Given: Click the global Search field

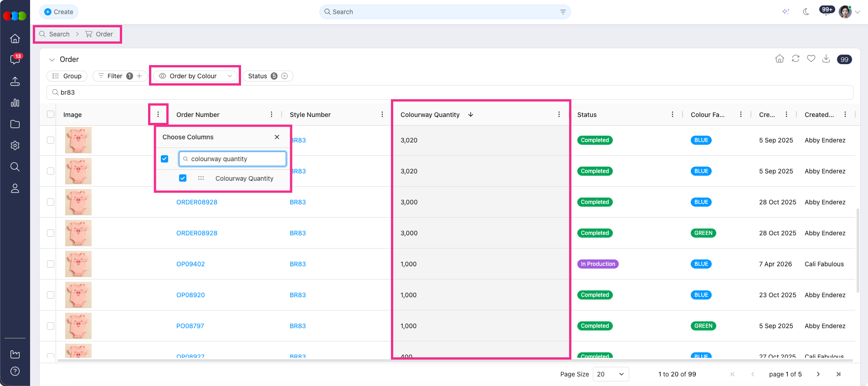Looking at the screenshot, I should point(445,12).
